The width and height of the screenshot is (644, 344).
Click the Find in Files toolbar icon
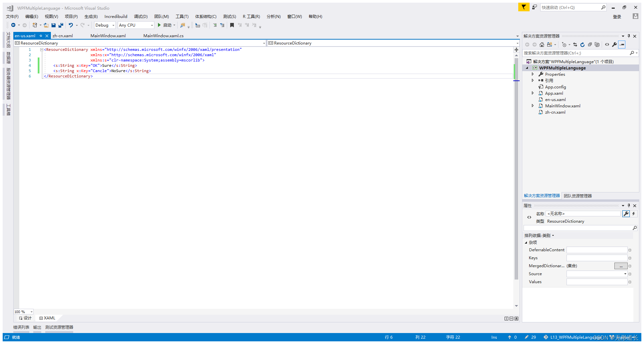click(183, 25)
